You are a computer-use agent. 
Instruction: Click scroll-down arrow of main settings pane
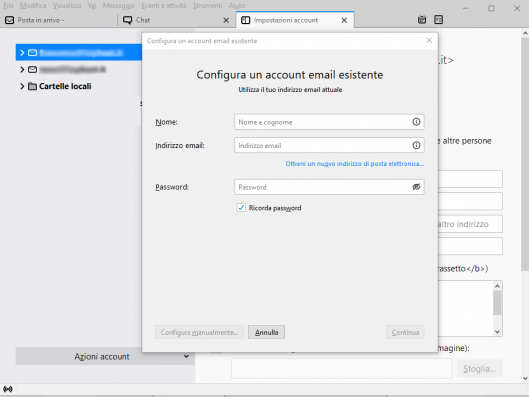pos(525,378)
